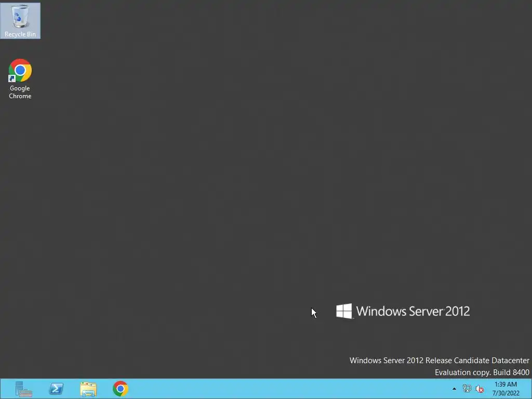Click the muted volume tray icon

tap(480, 389)
